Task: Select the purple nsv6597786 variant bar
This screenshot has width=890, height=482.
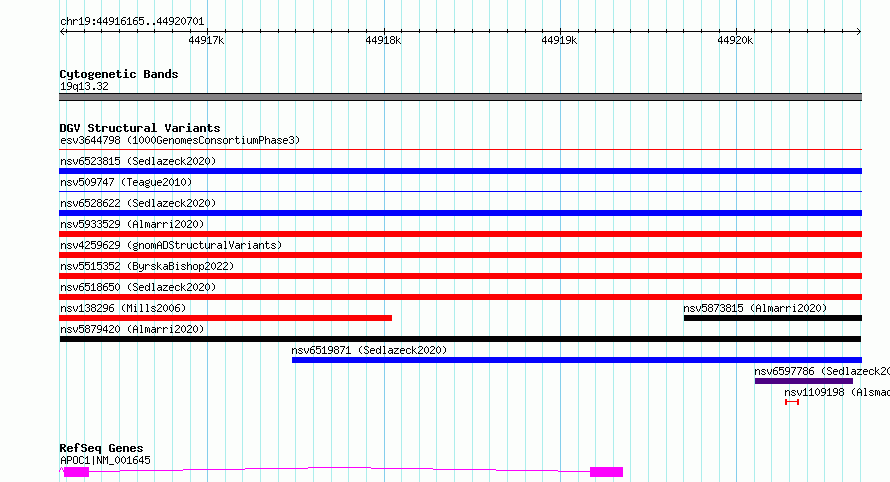Action: 804,381
